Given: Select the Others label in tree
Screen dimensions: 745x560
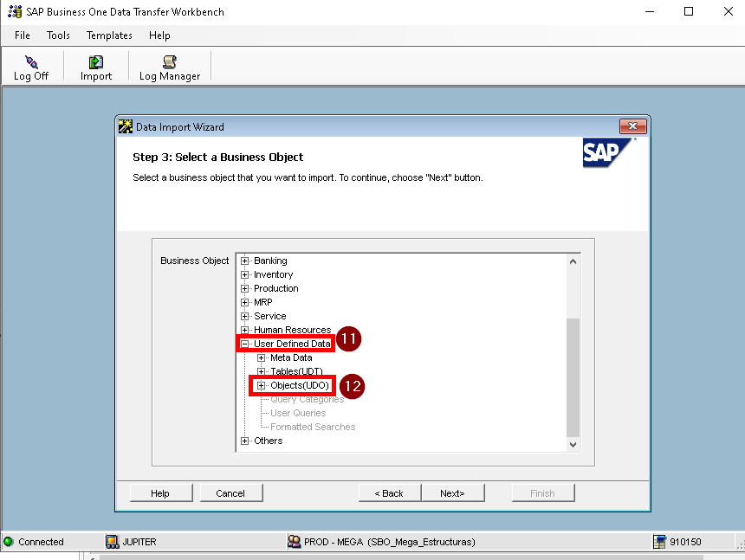Looking at the screenshot, I should [268, 441].
